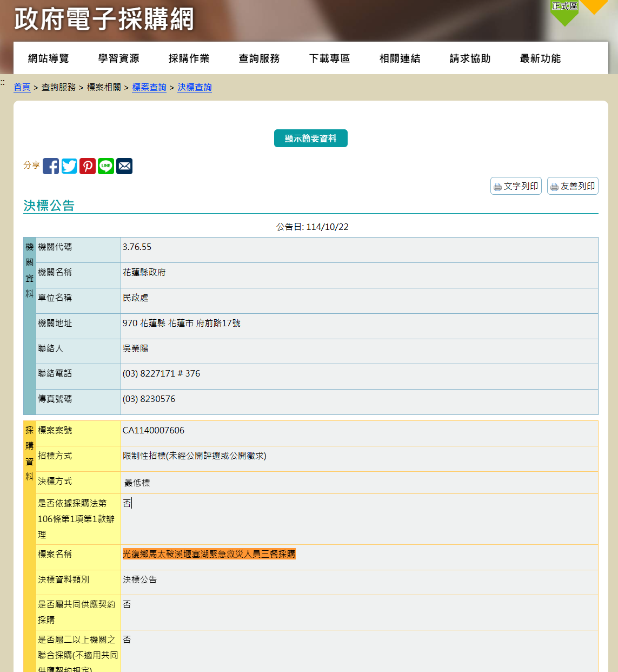The image size is (618, 672).
Task: Open the 採購作業 menu
Action: pos(189,58)
